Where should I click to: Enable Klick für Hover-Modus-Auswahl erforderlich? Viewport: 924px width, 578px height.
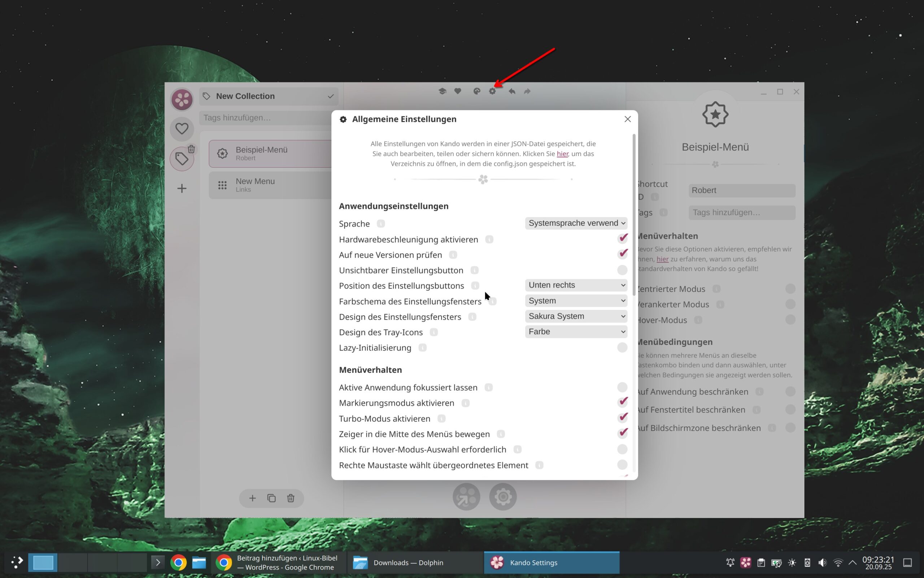pyautogui.click(x=622, y=449)
